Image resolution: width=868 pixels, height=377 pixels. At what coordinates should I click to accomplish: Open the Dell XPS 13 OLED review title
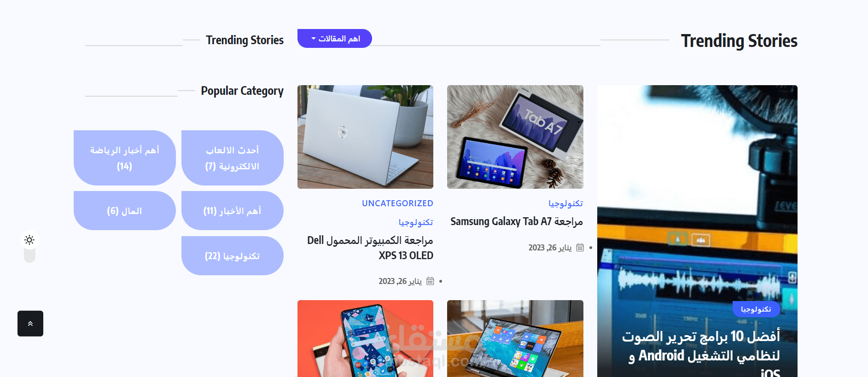[x=370, y=248]
